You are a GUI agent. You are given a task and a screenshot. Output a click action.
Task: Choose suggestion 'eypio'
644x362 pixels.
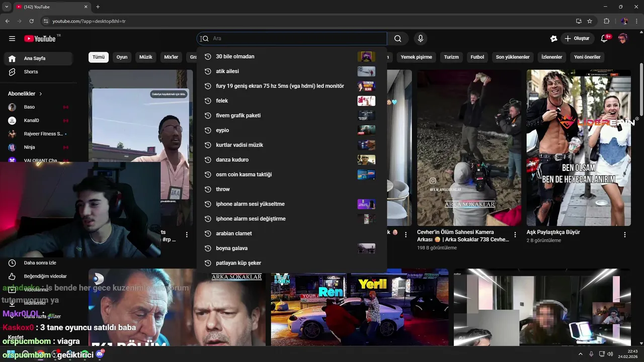292,130
